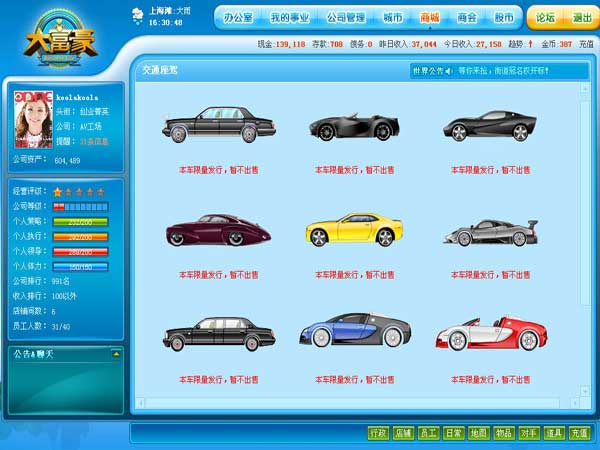This screenshot has width=600, height=450.
Task: Click the red upward 趋势 trend arrow
Action: [530, 44]
